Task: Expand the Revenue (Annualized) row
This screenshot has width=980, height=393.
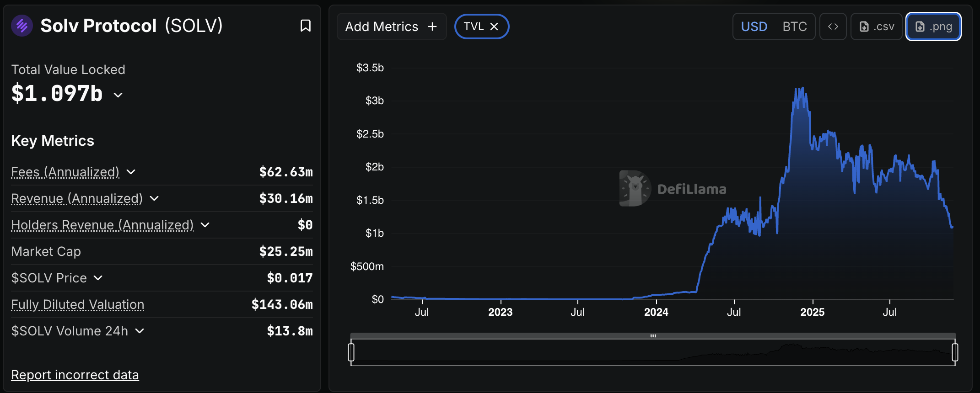Action: click(x=154, y=198)
